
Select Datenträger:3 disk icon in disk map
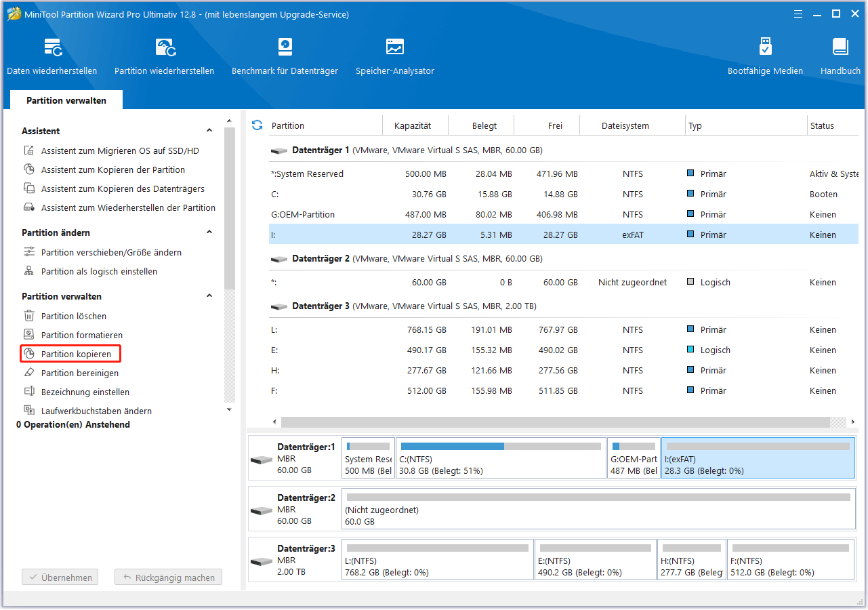coord(262,561)
